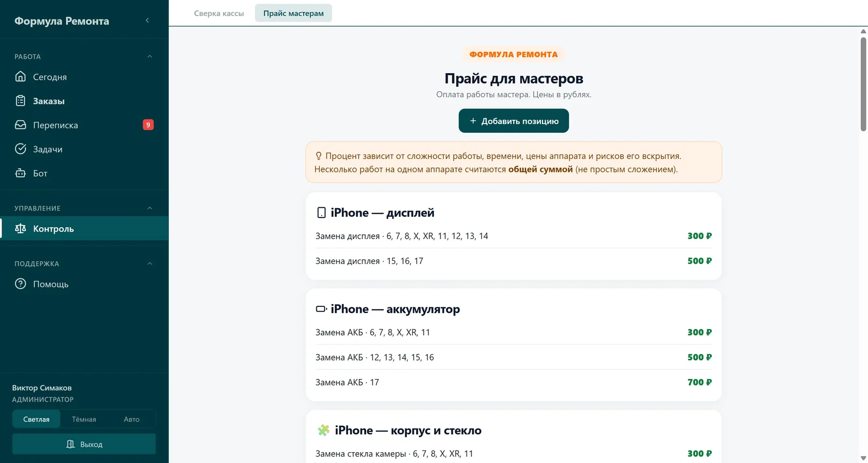The image size is (868, 463).
Task: Switch to Тёмная theme
Action: tap(84, 419)
